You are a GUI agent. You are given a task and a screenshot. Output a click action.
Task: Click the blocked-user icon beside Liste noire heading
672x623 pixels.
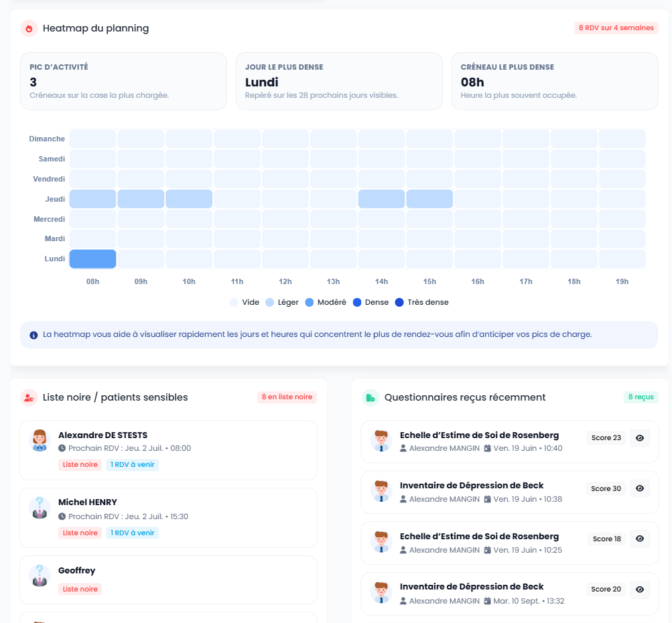click(29, 398)
